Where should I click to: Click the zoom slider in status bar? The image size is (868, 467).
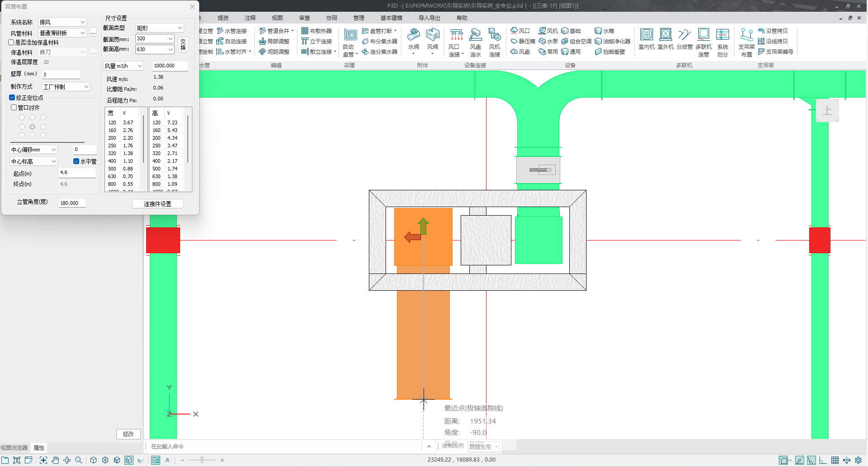202,460
